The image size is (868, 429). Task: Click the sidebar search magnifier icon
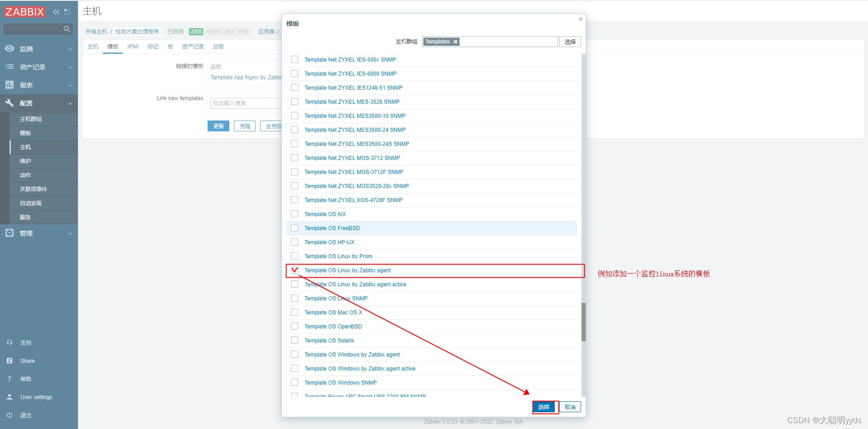tap(67, 29)
